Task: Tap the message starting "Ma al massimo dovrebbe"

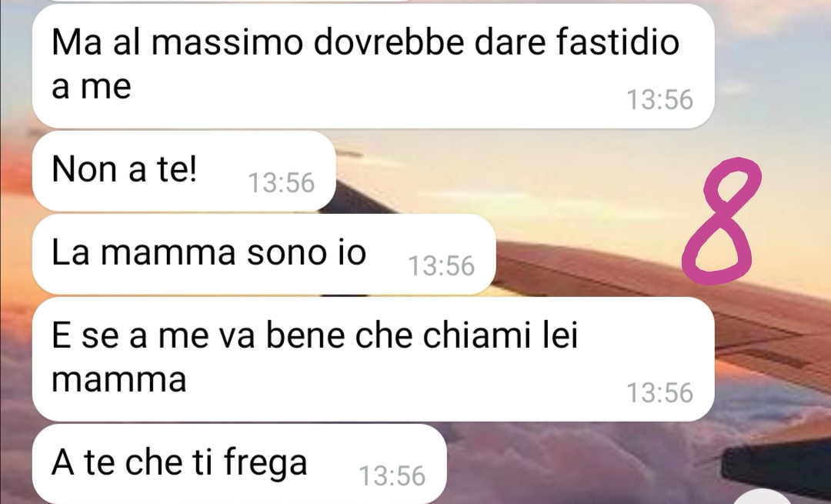Action: [x=373, y=66]
